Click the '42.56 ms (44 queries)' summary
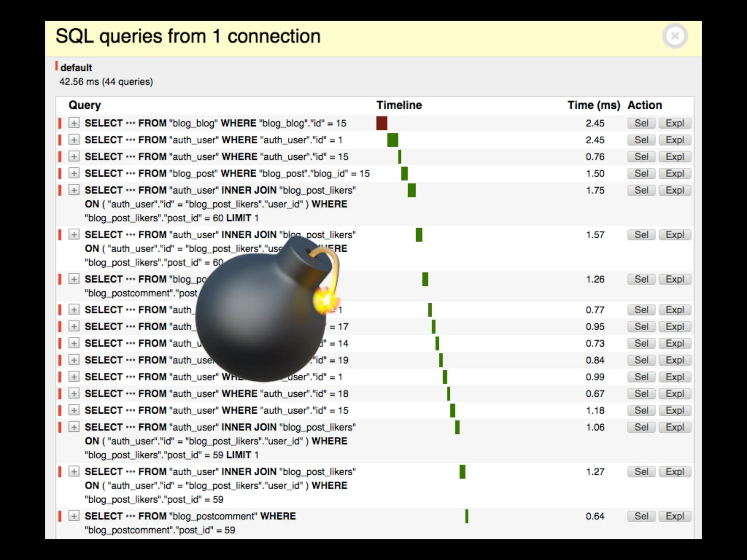The width and height of the screenshot is (747, 560). (x=106, y=82)
